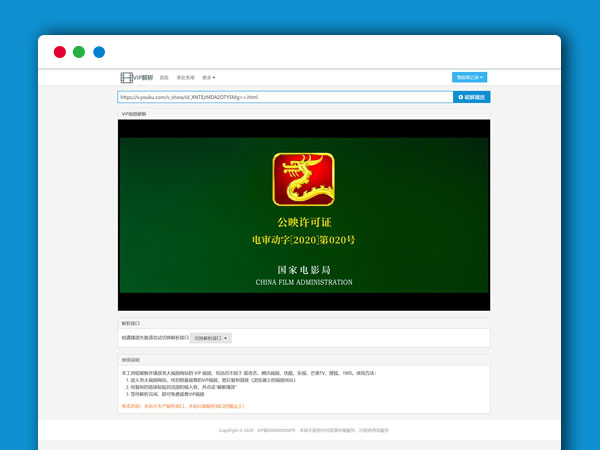
Task: Click the film-strip logo icon
Action: 127,78
